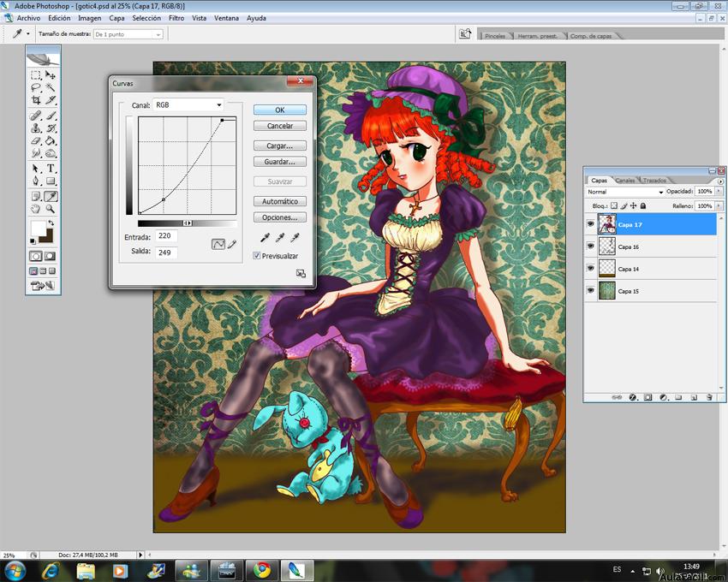Open the eyedropper tool preset picker arrow
The image size is (728, 582).
[28, 34]
